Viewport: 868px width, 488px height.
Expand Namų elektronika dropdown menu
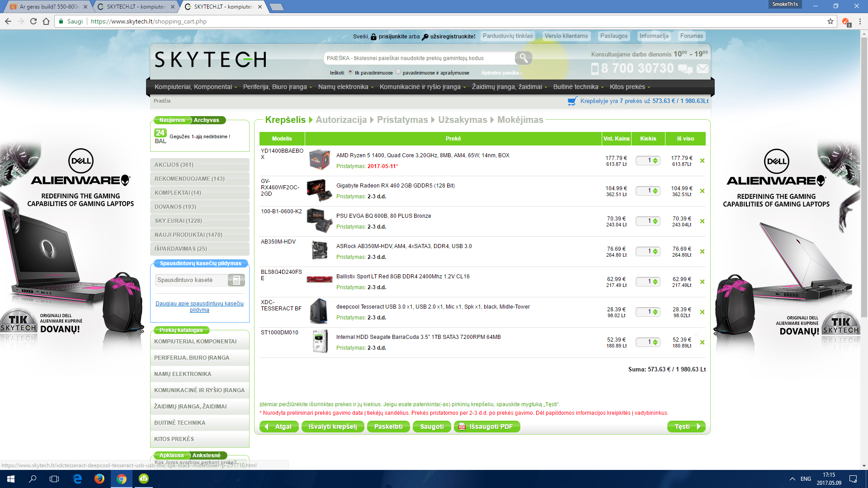[x=346, y=87]
